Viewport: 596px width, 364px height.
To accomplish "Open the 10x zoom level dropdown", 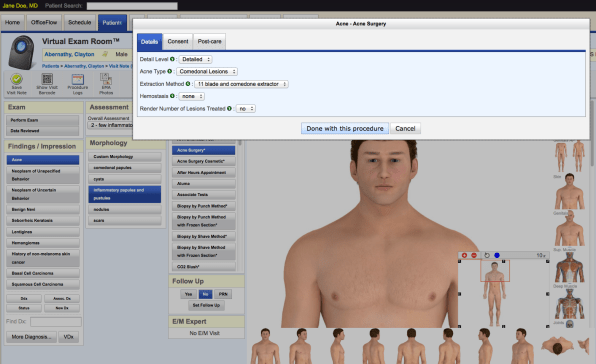I will point(541,255).
